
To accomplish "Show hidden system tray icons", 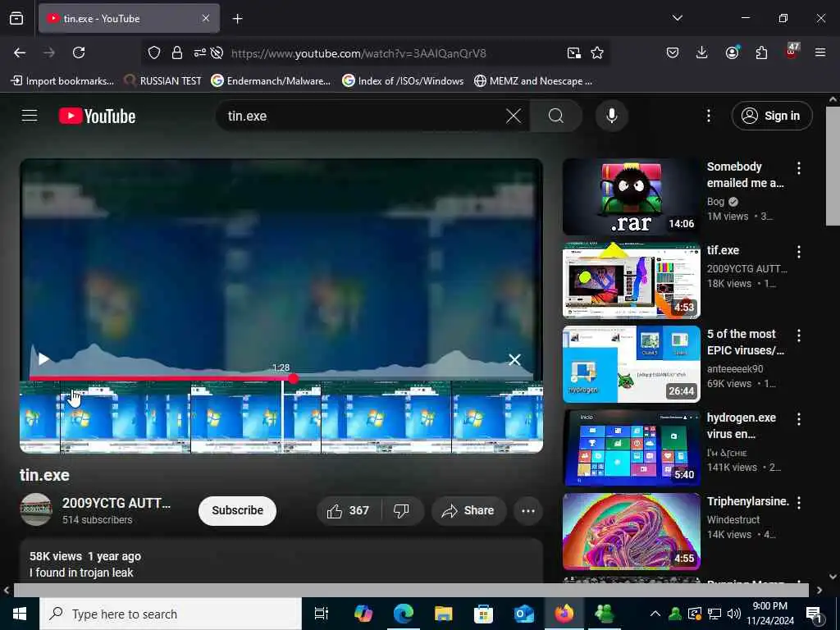I will click(655, 614).
